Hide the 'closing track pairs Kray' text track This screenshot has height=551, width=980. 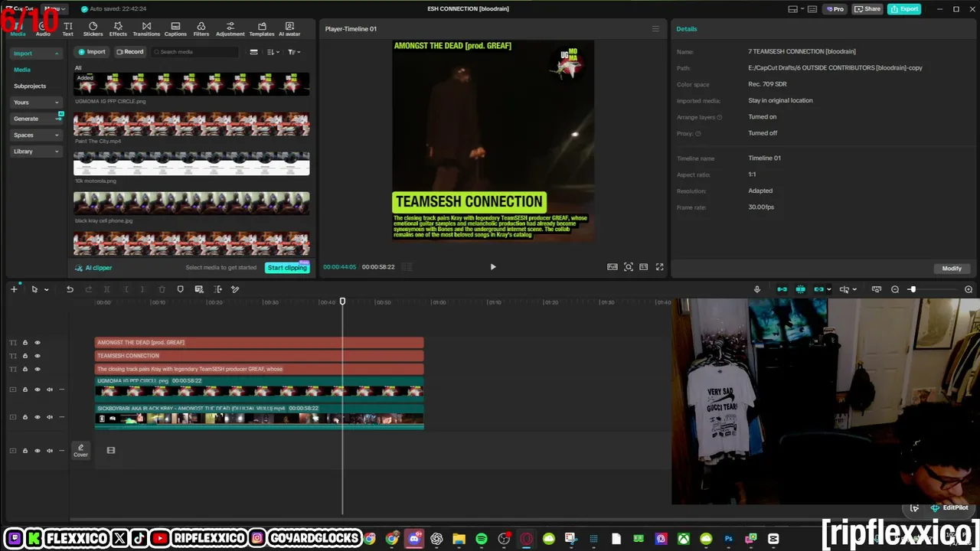tap(38, 369)
